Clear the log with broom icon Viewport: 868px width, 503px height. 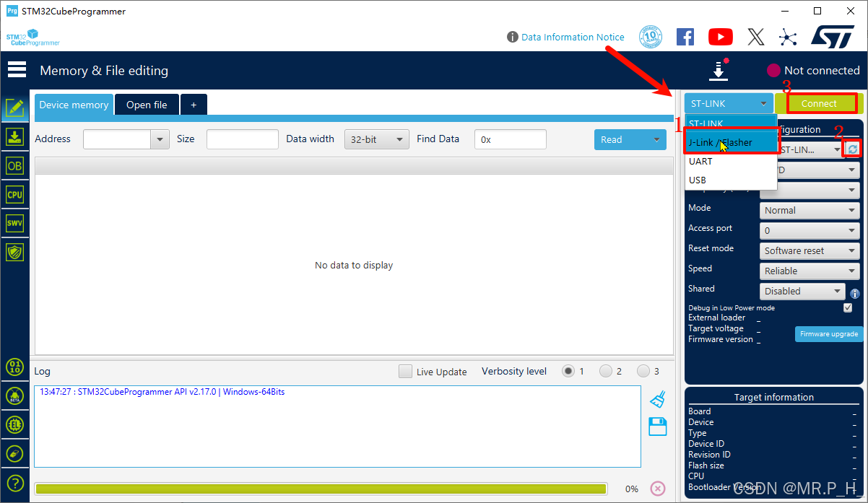click(657, 399)
